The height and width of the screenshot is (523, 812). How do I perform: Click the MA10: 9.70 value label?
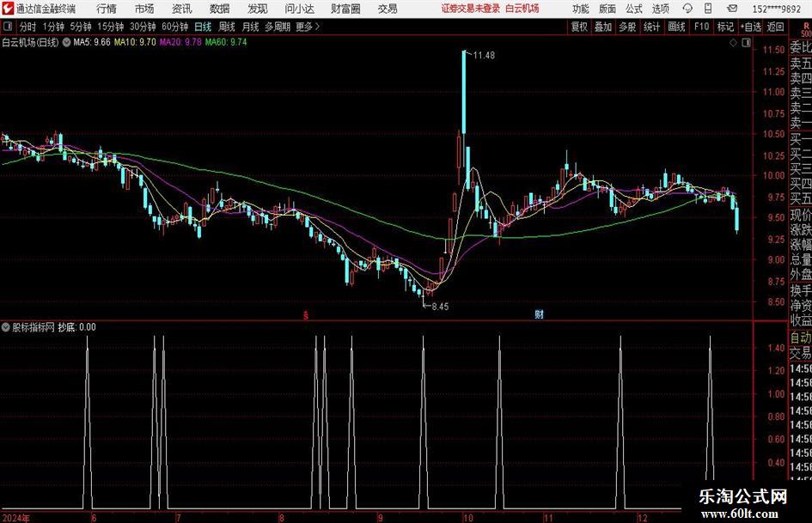[x=135, y=42]
